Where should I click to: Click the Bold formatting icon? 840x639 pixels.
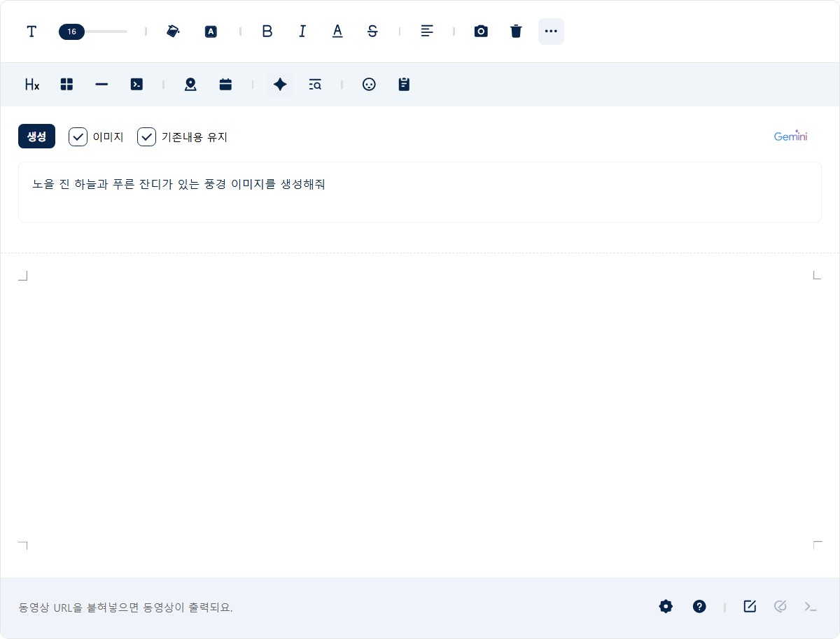click(x=267, y=31)
